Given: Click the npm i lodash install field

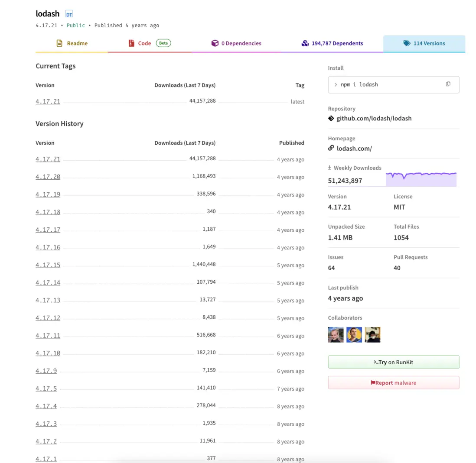Looking at the screenshot, I should tap(386, 84).
